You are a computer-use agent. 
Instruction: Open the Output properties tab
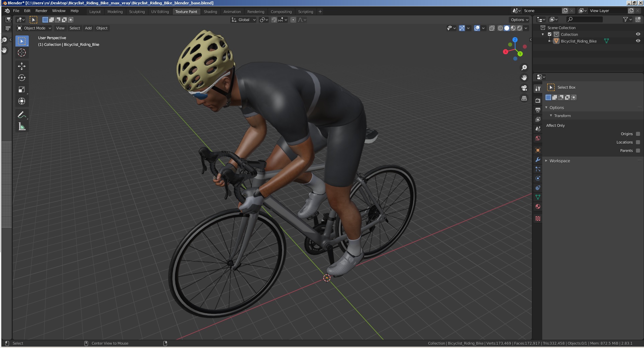click(x=538, y=110)
